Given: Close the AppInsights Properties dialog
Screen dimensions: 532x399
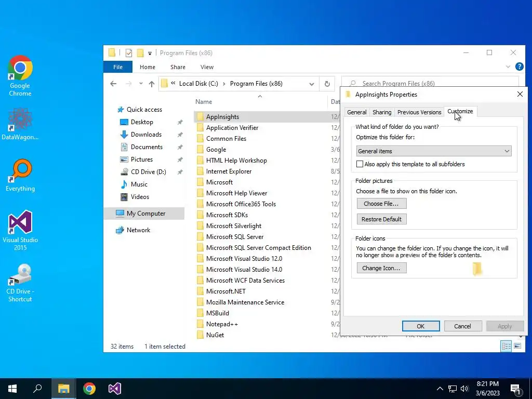Looking at the screenshot, I should pos(520,94).
